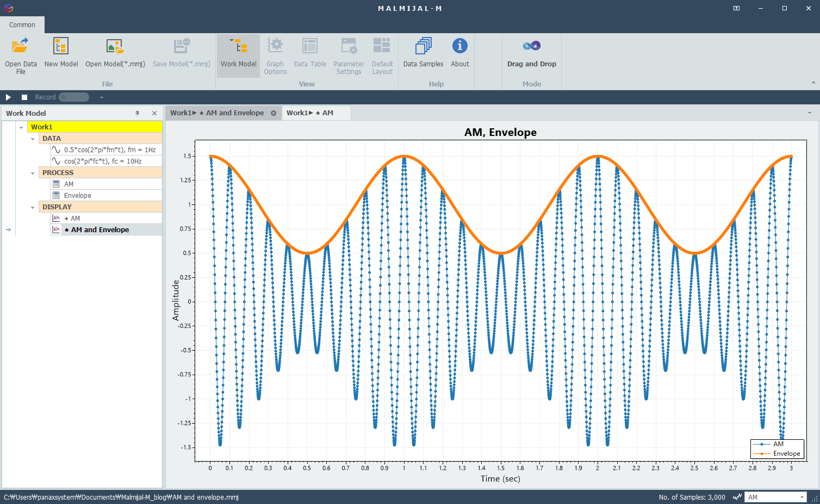Image resolution: width=820 pixels, height=504 pixels.
Task: Click the No. of Samples: 3,000 status text
Action: 692,497
